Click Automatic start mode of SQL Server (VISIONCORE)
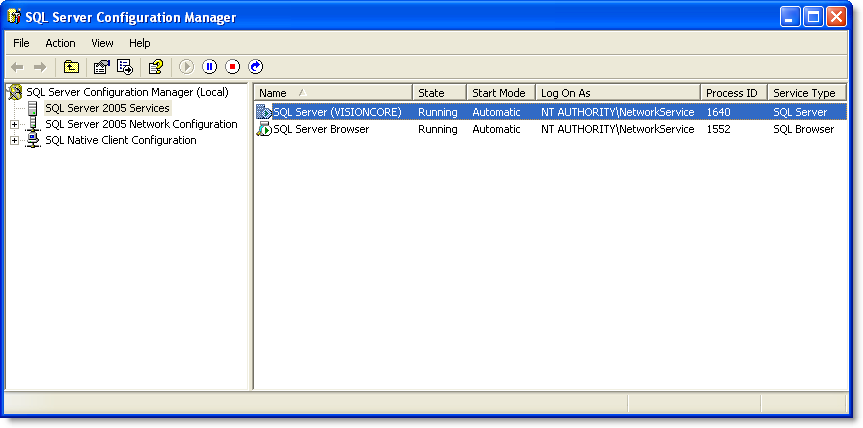863x428 pixels. click(496, 112)
